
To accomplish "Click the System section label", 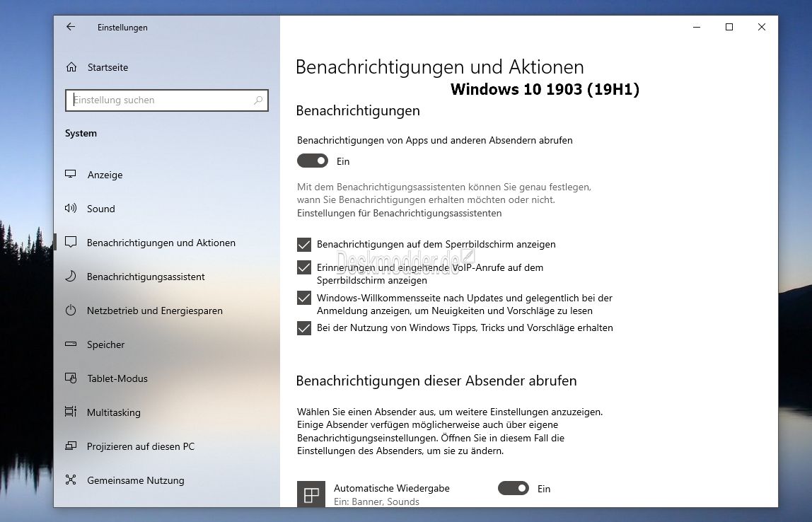I will (x=81, y=133).
